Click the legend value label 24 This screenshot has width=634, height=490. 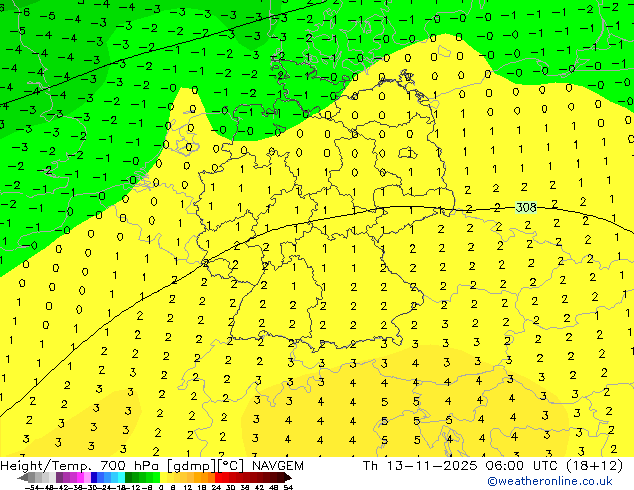(x=216, y=487)
